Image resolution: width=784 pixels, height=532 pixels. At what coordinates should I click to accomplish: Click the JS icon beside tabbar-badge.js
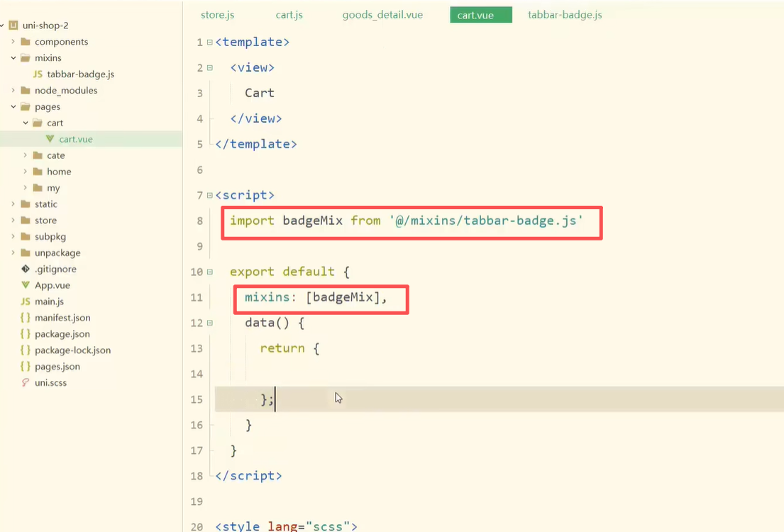38,74
